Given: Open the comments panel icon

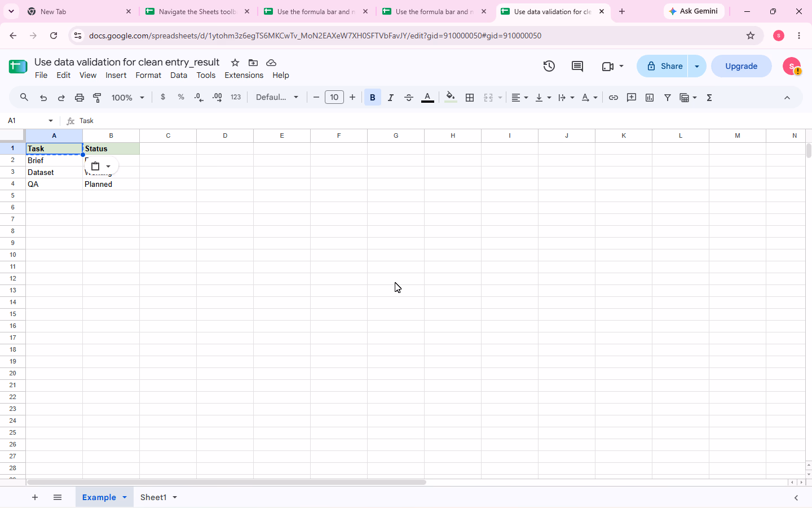Looking at the screenshot, I should tap(577, 66).
